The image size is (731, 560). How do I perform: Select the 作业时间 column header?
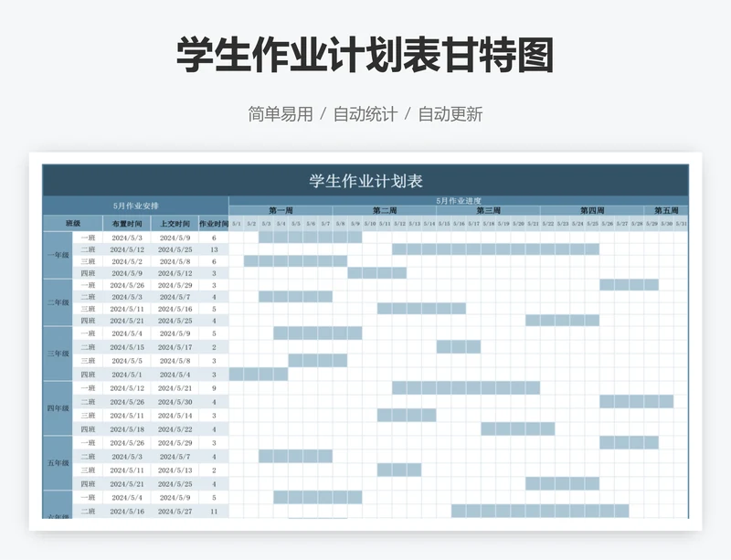click(x=214, y=223)
